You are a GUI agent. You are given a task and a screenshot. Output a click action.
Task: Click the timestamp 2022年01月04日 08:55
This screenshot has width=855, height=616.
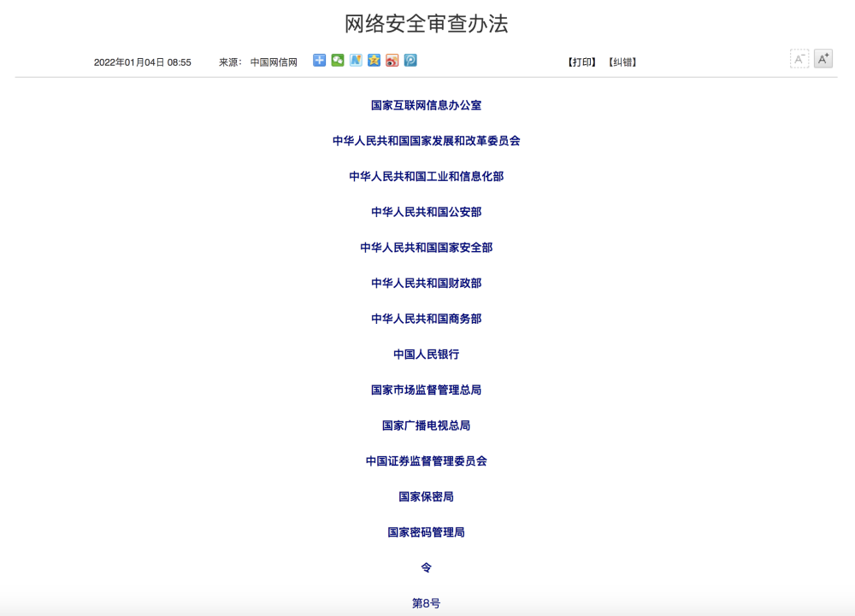pos(142,62)
